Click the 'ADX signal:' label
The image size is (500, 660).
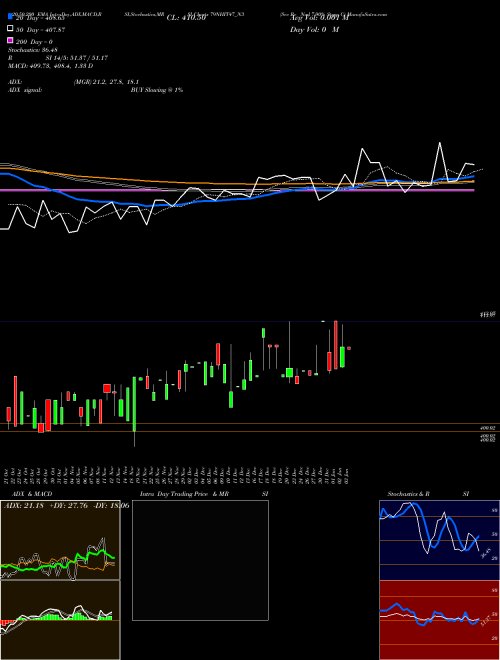point(25,90)
